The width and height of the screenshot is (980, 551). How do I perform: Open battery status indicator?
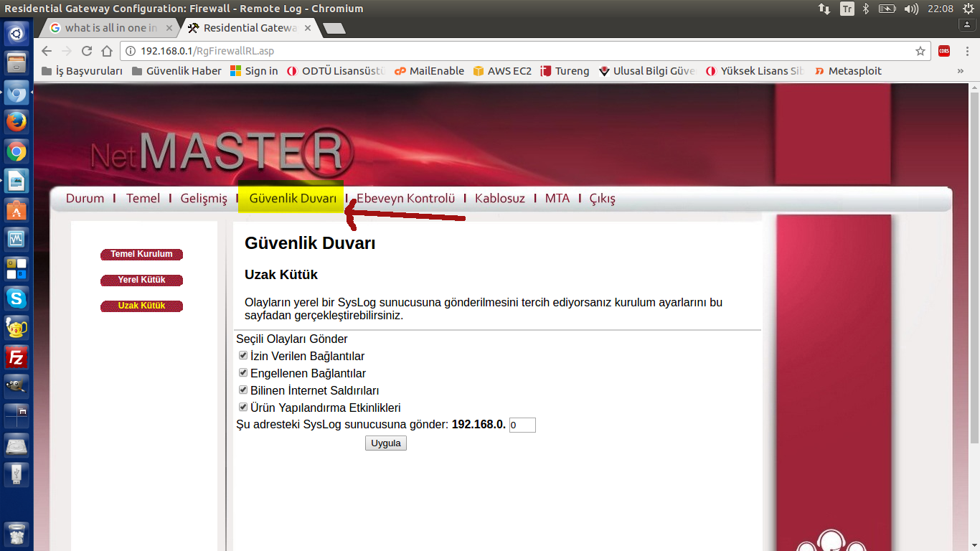pyautogui.click(x=887, y=9)
